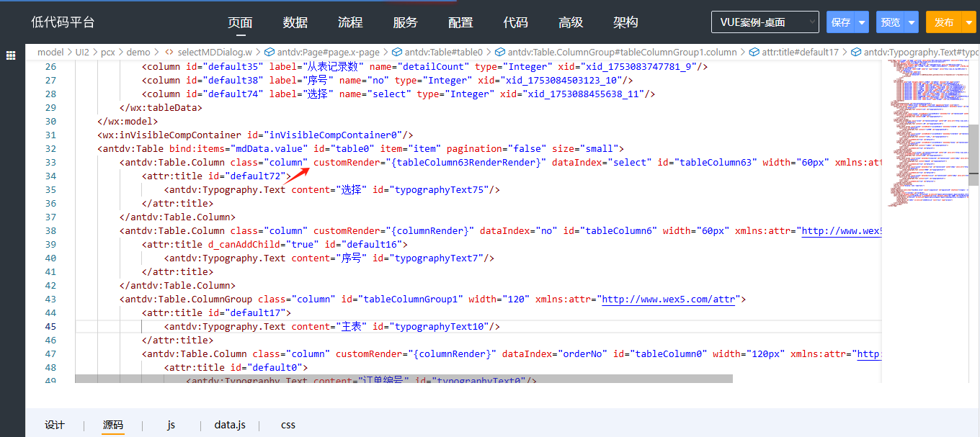The height and width of the screenshot is (437, 980).
Task: Click the vertical scrollbar thumb of editor
Action: (x=974, y=155)
